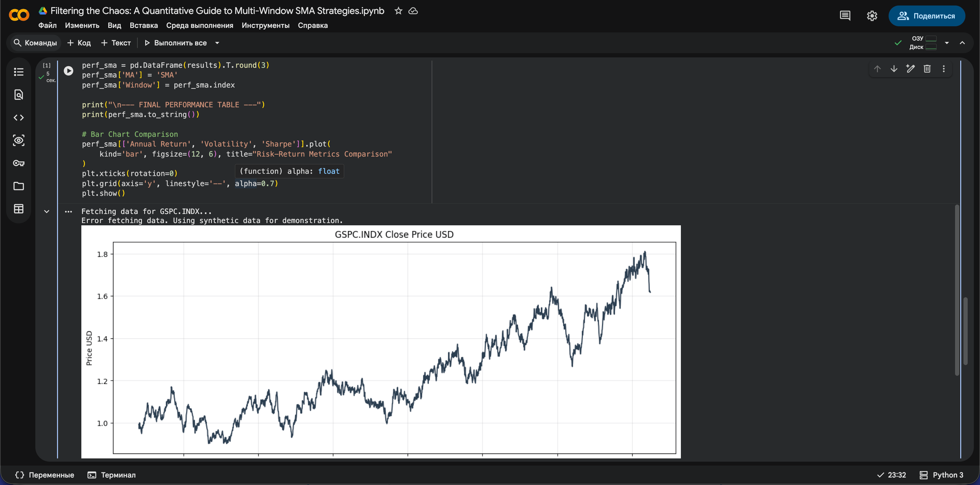The width and height of the screenshot is (980, 485).
Task: Collapse the header with up chevron
Action: tap(962, 43)
